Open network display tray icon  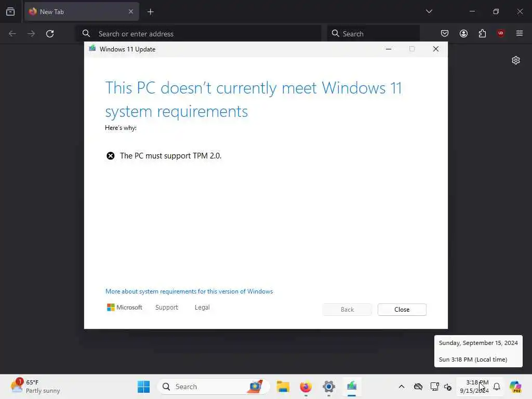434,387
